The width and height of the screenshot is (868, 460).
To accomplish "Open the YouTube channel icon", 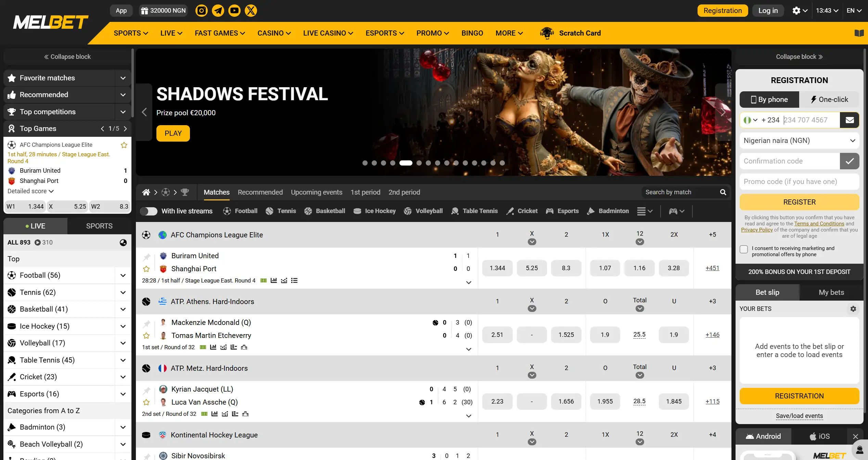I will 234,11.
